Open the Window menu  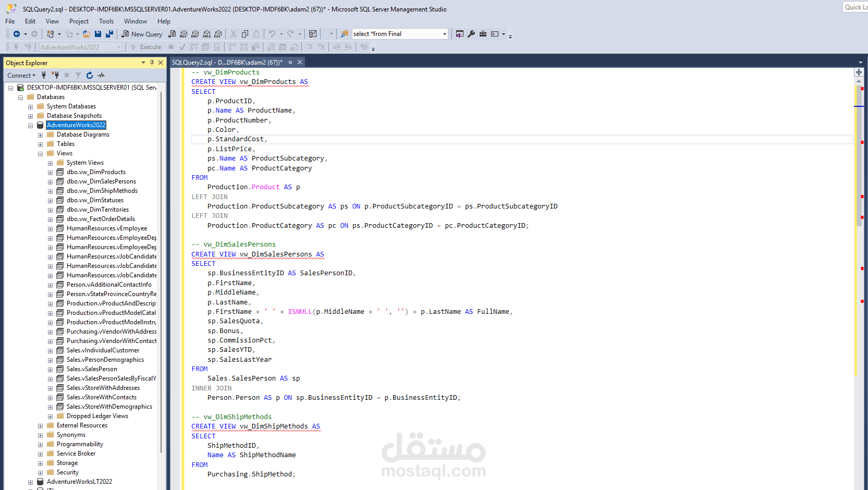tap(136, 21)
